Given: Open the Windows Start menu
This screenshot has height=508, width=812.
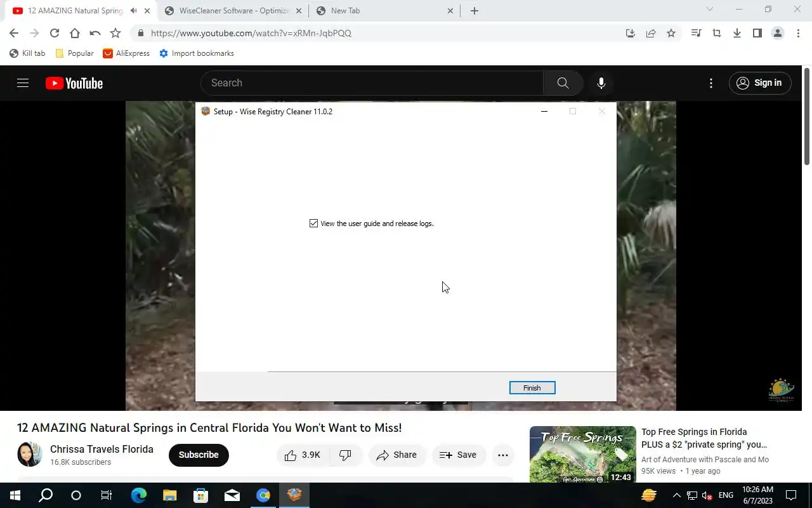Looking at the screenshot, I should click(15, 495).
